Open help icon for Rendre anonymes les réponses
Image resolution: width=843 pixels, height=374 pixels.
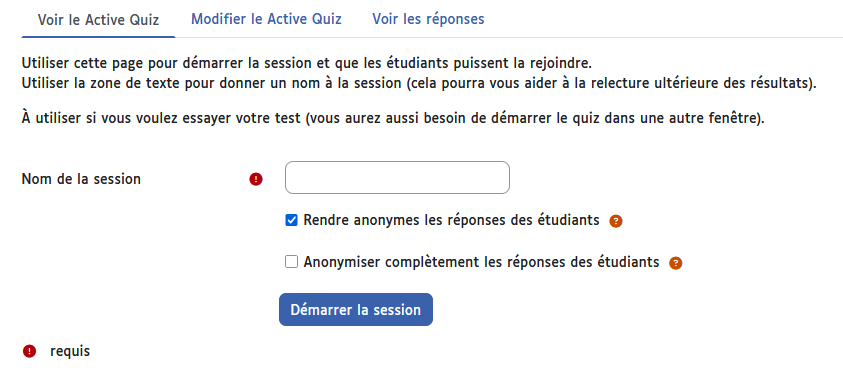[616, 221]
